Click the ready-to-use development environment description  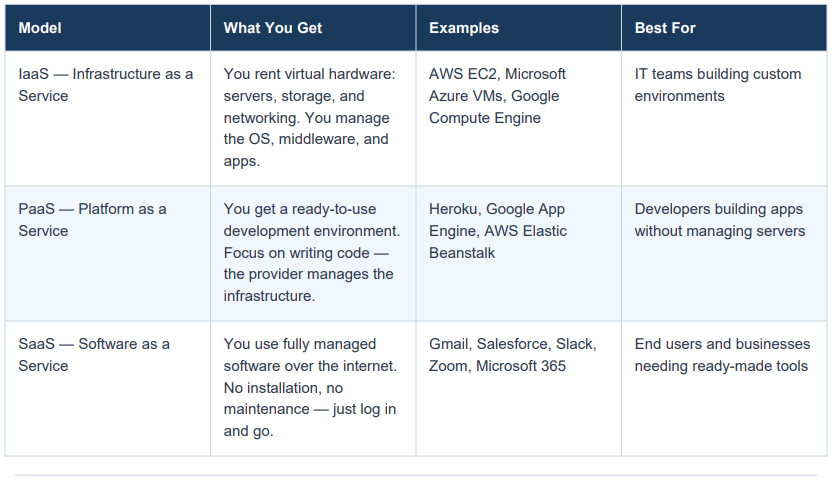(x=313, y=254)
